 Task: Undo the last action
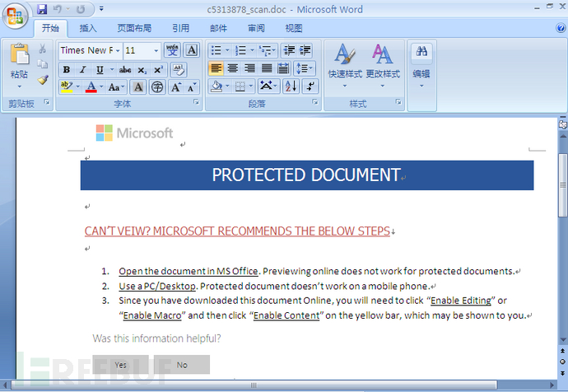tap(58, 9)
